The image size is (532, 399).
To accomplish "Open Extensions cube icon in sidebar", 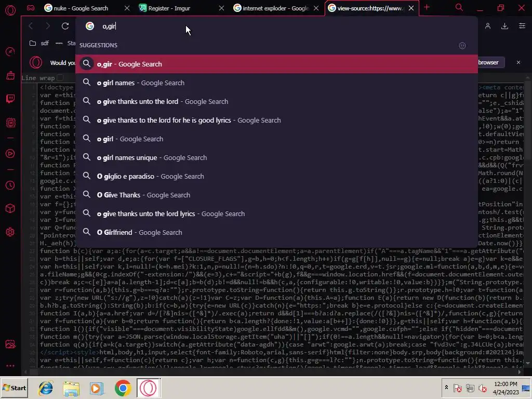I will point(10,208).
